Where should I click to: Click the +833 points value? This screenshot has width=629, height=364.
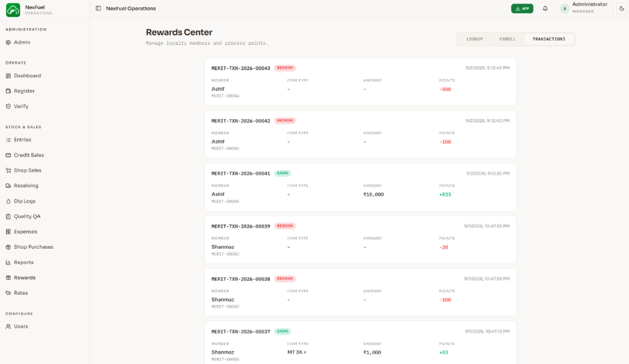coord(445,195)
